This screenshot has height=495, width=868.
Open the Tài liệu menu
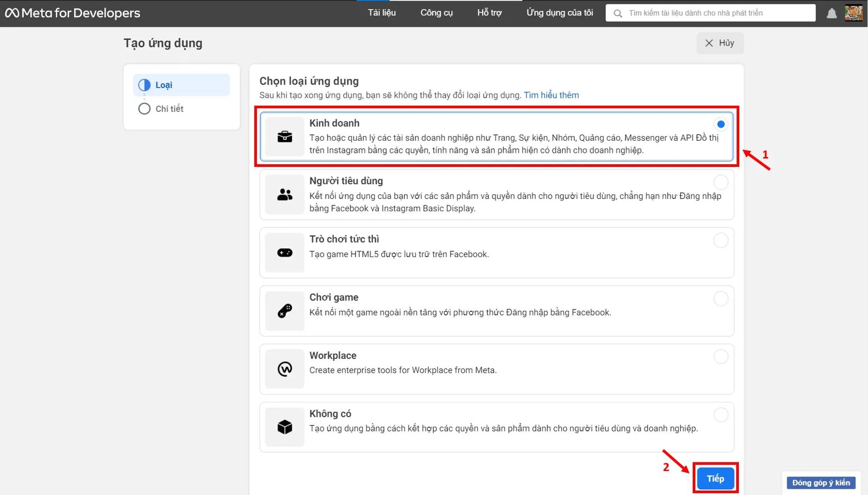tap(382, 13)
